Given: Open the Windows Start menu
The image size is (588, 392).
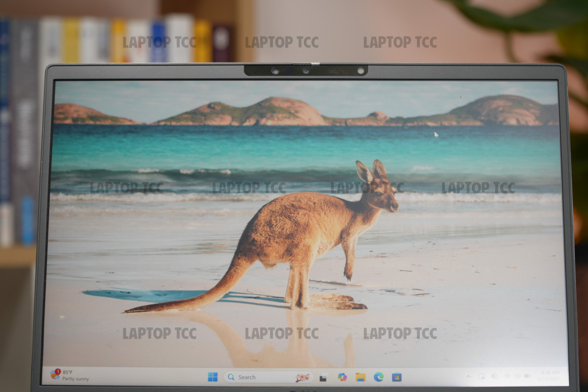Looking at the screenshot, I should (213, 377).
